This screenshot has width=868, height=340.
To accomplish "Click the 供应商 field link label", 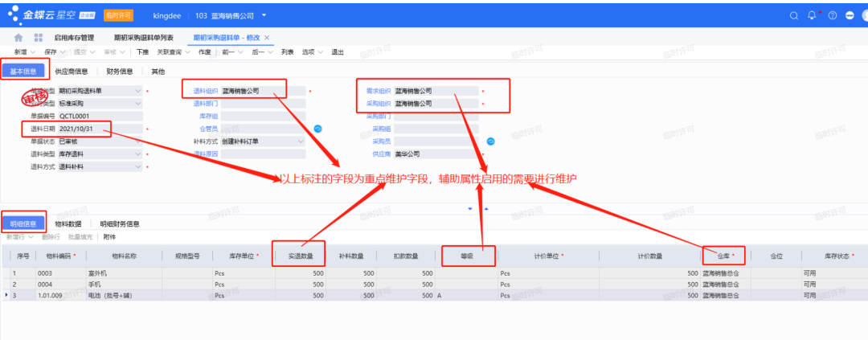I will (x=381, y=154).
